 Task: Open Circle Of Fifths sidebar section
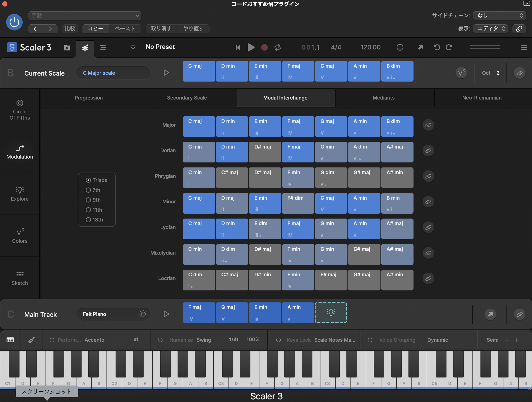(20, 110)
